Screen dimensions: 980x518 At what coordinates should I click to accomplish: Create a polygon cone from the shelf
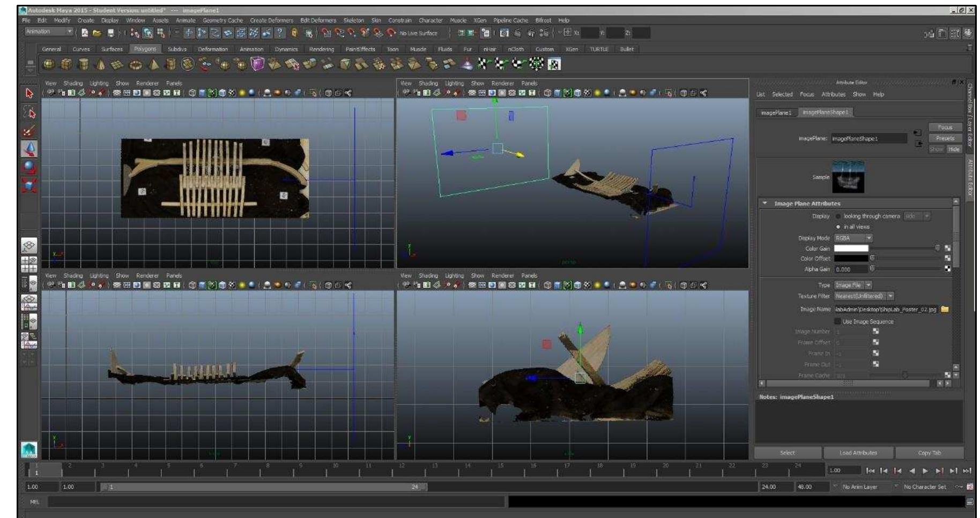tap(101, 64)
